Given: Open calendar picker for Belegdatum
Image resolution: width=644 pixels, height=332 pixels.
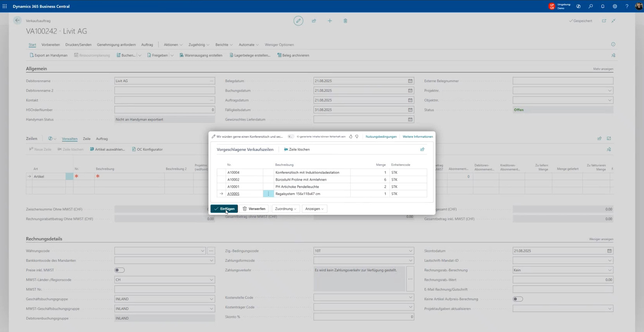Looking at the screenshot, I should (x=410, y=81).
